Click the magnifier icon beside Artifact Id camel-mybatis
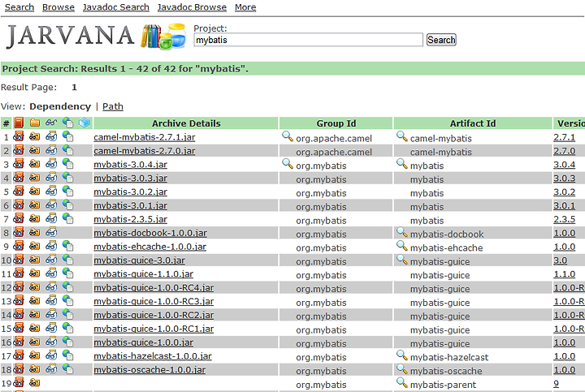The height and width of the screenshot is (392, 585). (x=402, y=136)
